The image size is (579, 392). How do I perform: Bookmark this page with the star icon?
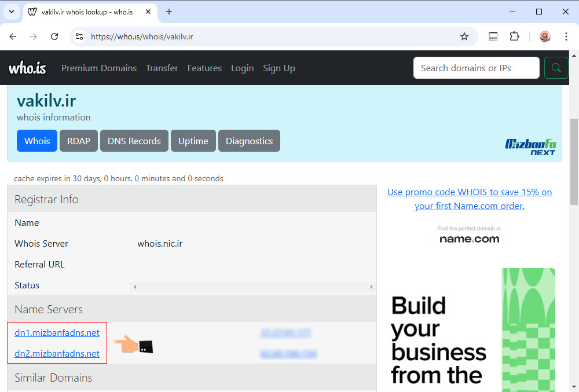(464, 36)
